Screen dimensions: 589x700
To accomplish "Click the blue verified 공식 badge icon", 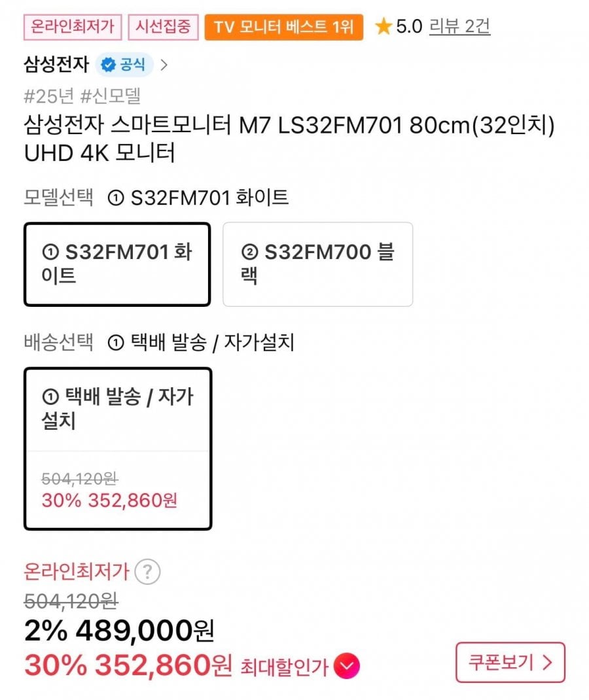I will point(108,65).
